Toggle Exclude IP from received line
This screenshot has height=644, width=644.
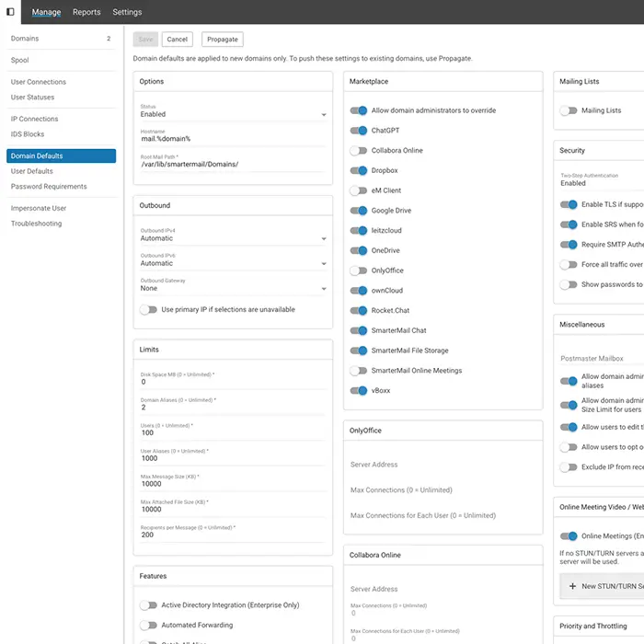[x=569, y=467]
